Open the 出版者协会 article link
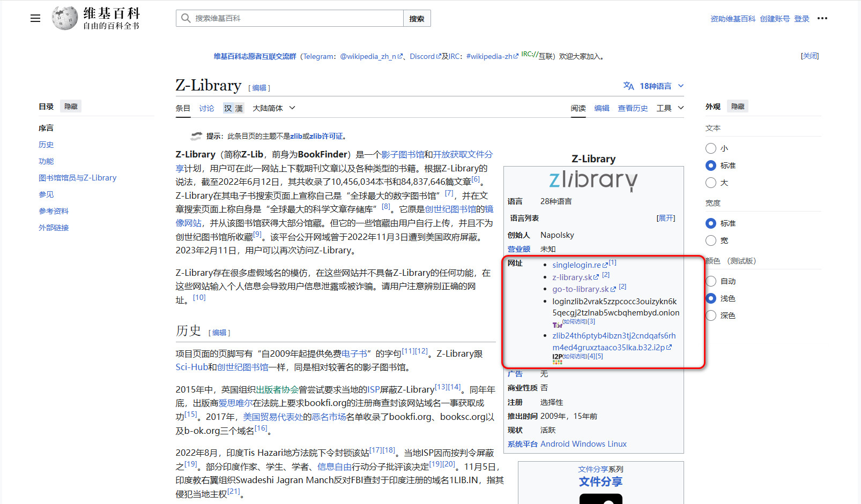This screenshot has width=861, height=504. [277, 390]
